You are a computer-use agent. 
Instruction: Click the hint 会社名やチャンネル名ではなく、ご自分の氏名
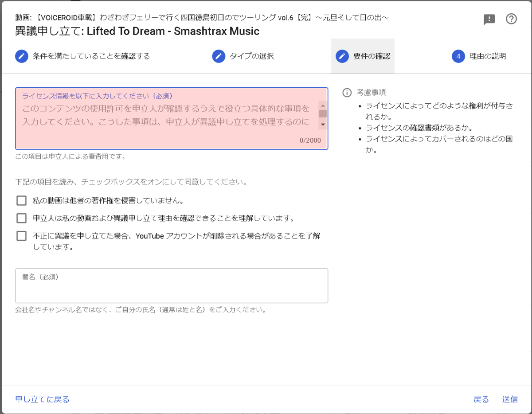tap(141, 310)
